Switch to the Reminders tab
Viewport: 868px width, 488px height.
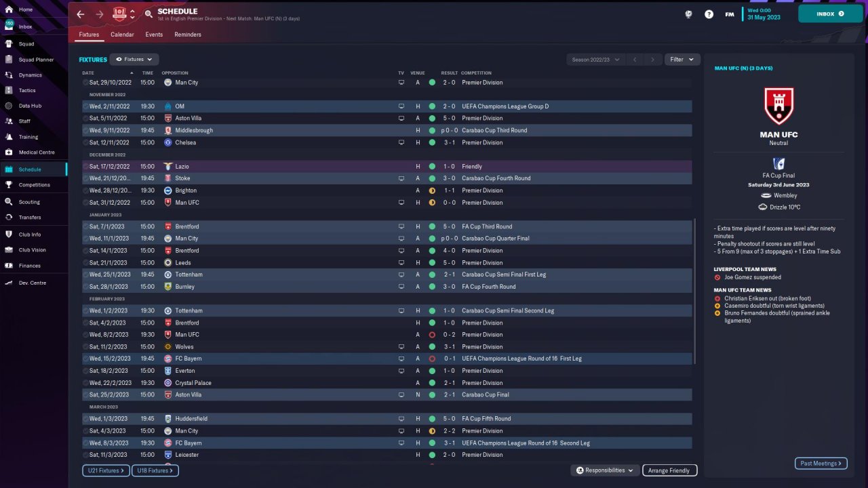click(188, 35)
